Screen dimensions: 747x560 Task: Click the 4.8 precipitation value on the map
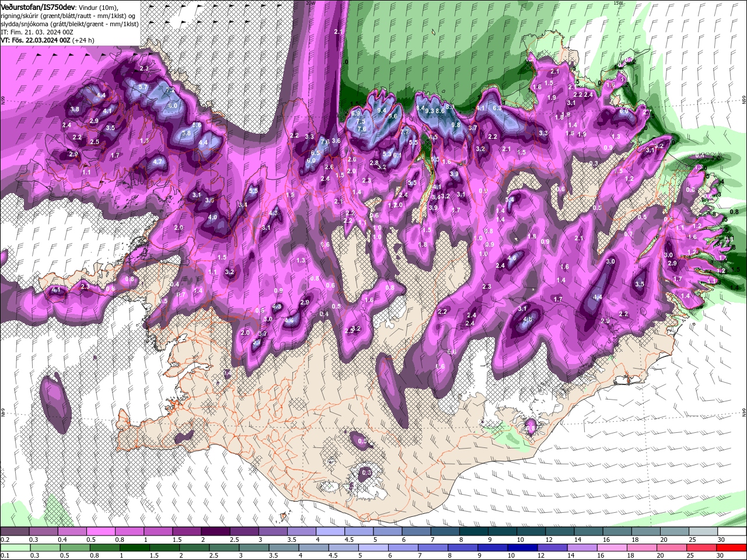click(528, 319)
